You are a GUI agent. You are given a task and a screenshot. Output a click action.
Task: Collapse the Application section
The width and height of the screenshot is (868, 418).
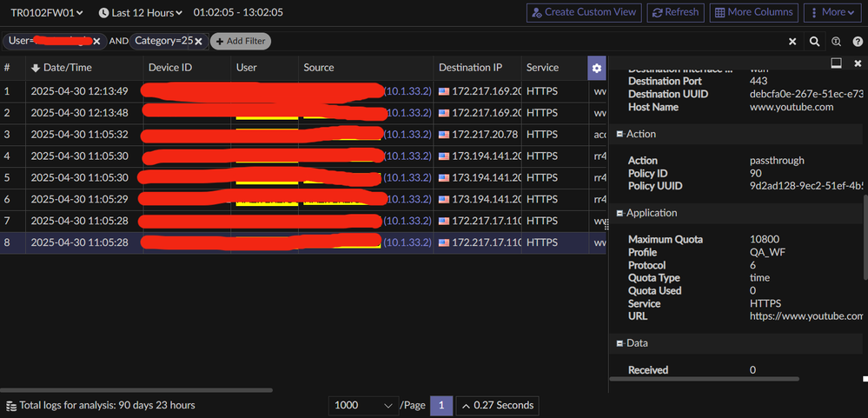pyautogui.click(x=620, y=213)
